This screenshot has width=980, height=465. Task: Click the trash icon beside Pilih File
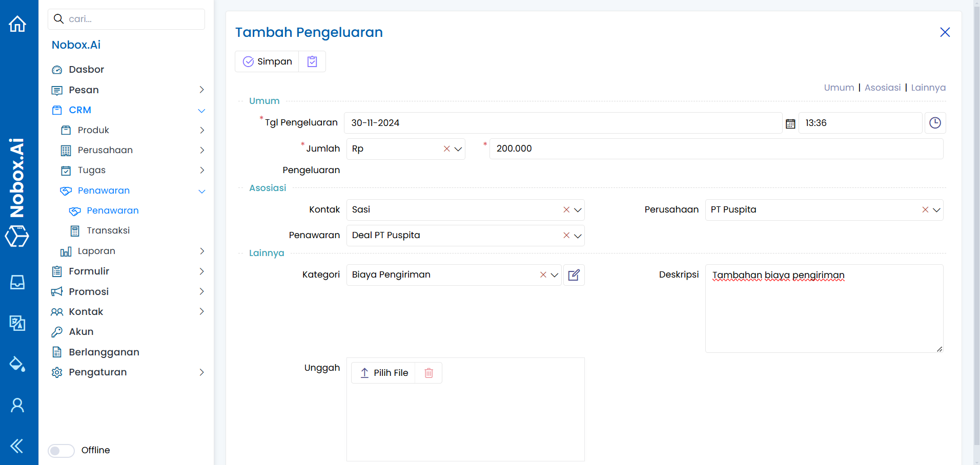coord(428,373)
